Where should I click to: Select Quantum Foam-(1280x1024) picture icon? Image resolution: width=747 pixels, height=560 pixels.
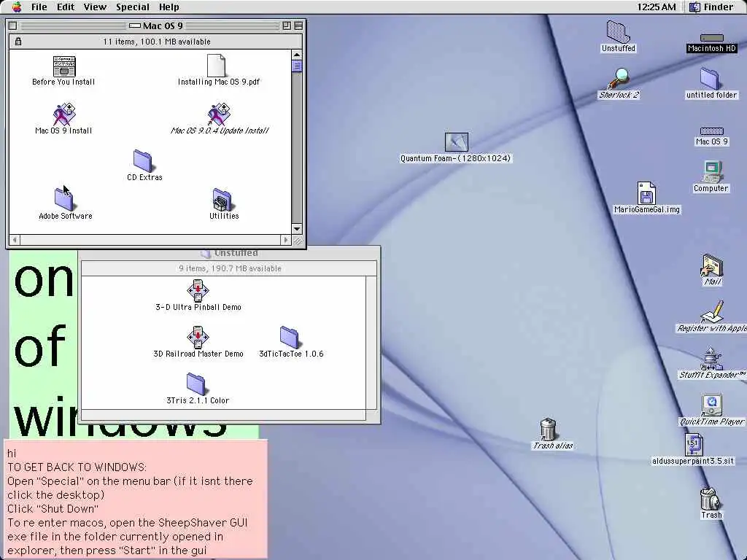pyautogui.click(x=456, y=142)
